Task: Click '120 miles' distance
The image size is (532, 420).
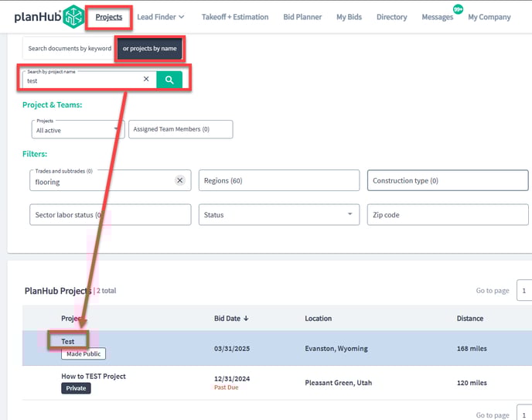Action: pos(472,383)
